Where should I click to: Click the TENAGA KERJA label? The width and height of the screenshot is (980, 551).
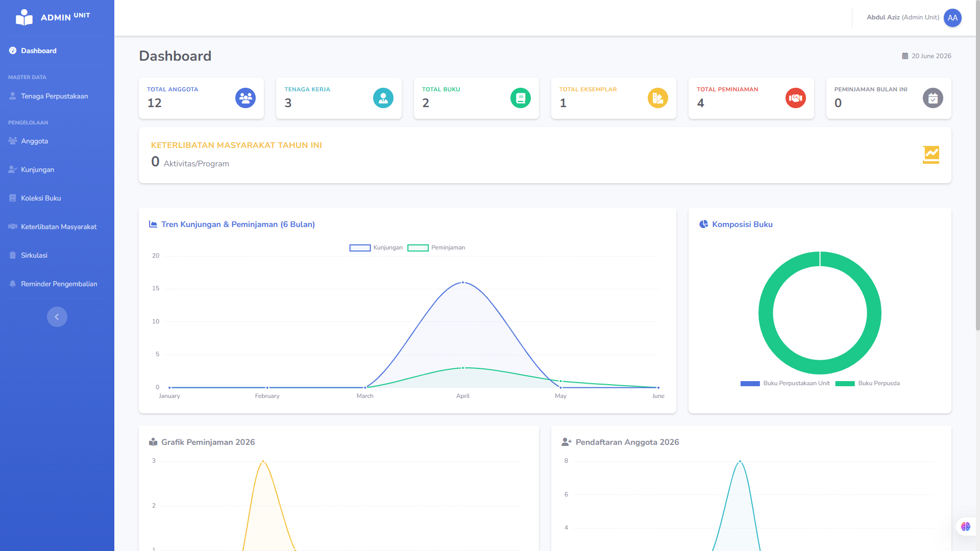307,89
